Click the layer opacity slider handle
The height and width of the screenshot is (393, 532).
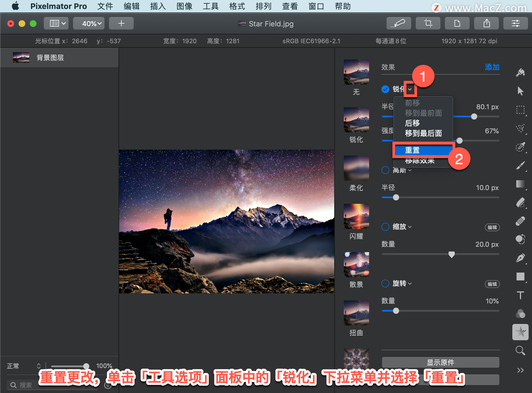coord(86,366)
